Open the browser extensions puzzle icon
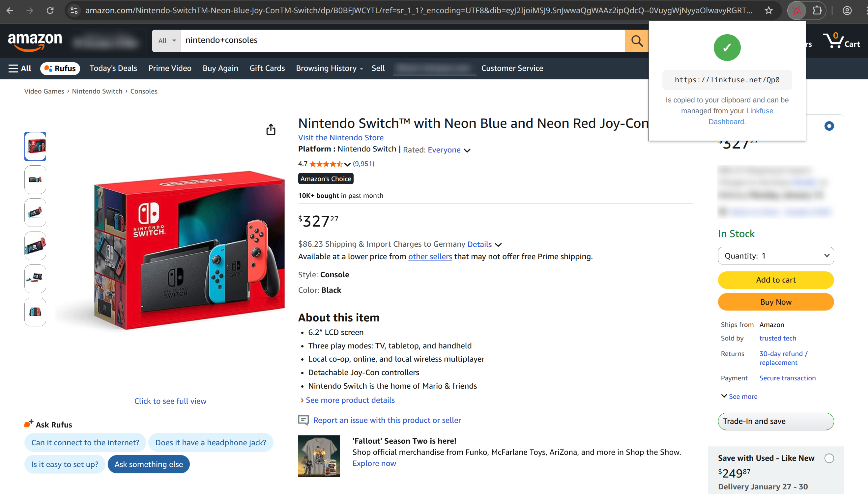868x494 pixels. point(817,11)
